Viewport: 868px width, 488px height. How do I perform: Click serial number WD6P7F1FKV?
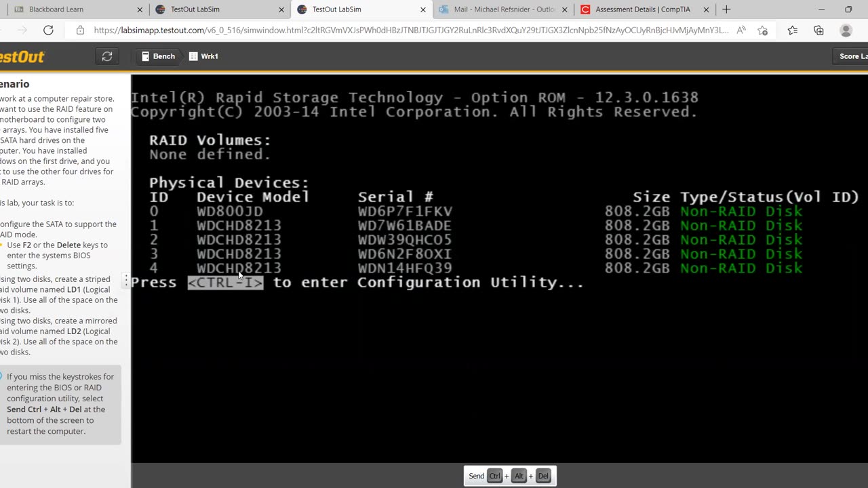pyautogui.click(x=405, y=211)
